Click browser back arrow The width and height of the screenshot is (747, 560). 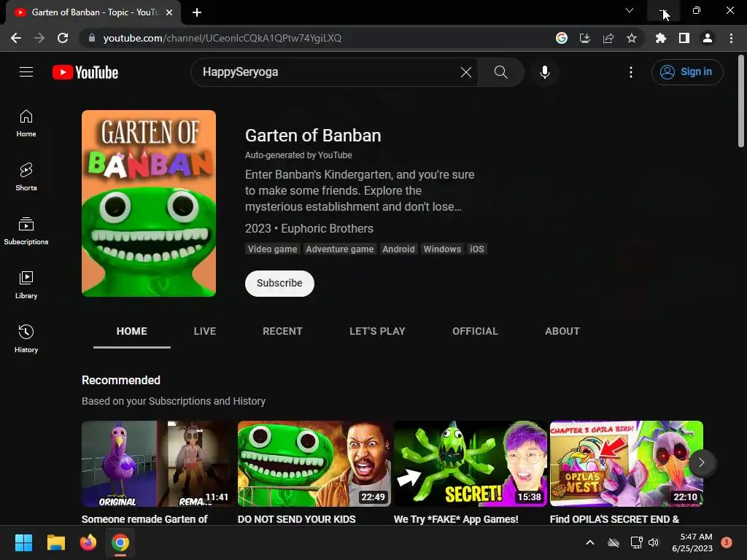tap(16, 38)
